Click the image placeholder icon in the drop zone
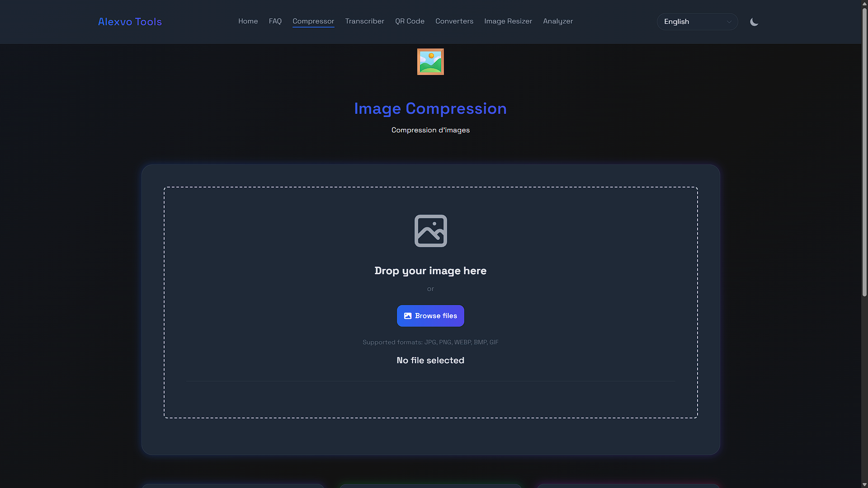Viewport: 868px width, 488px height. (430, 230)
